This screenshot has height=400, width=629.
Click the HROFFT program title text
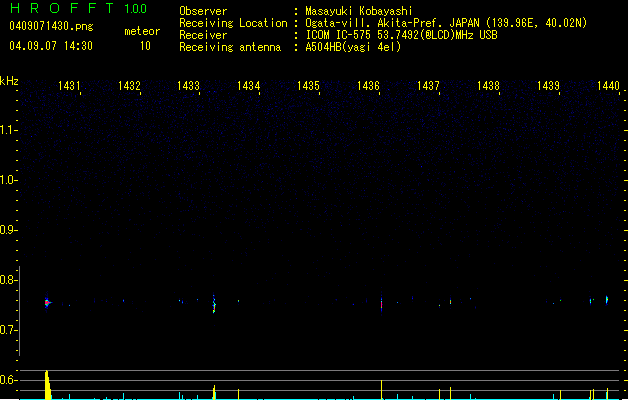[62, 8]
